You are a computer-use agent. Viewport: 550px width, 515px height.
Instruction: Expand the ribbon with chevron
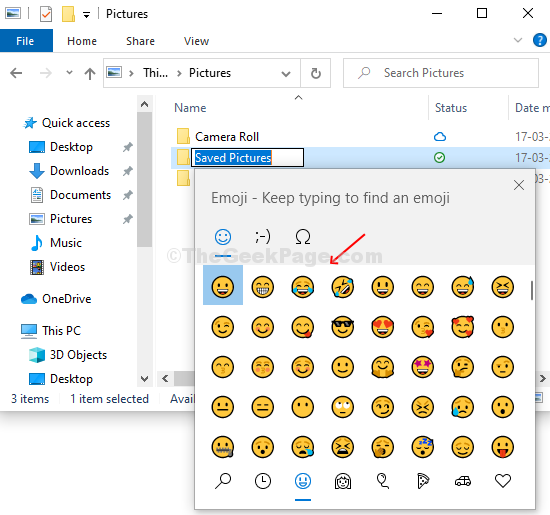[518, 40]
